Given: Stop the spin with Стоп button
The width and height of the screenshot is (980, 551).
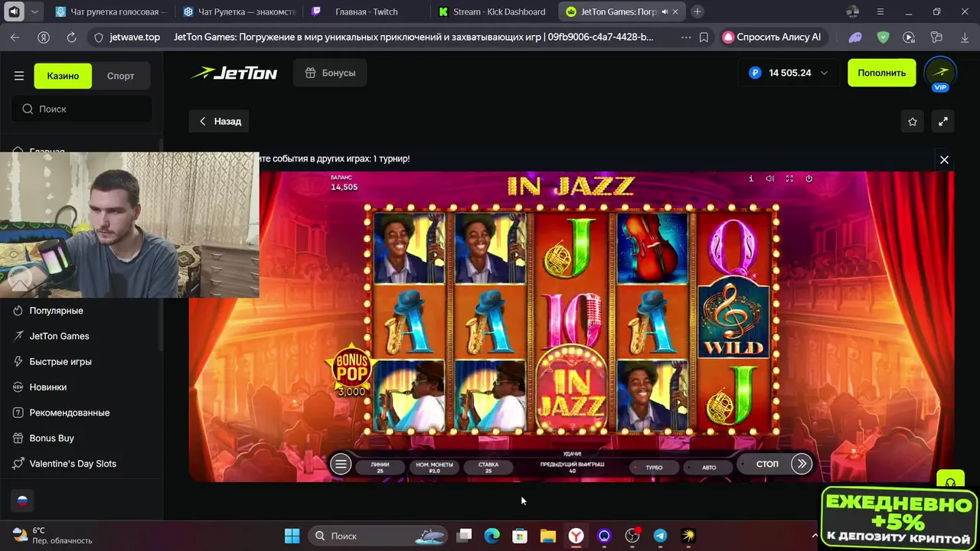Looking at the screenshot, I should (x=766, y=464).
